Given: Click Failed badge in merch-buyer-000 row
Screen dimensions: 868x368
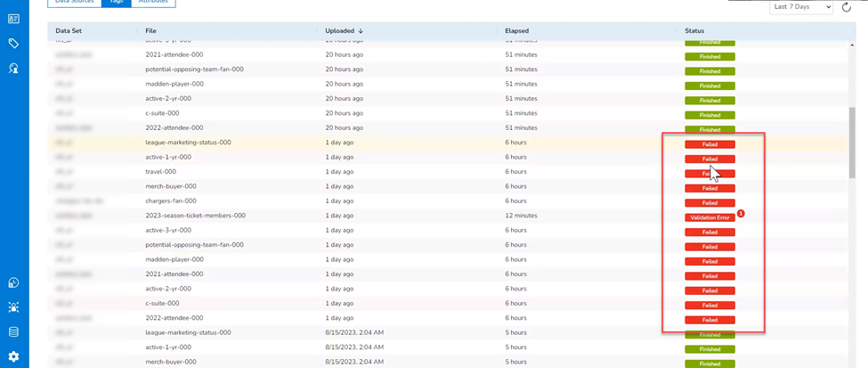Looking at the screenshot, I should [x=710, y=188].
